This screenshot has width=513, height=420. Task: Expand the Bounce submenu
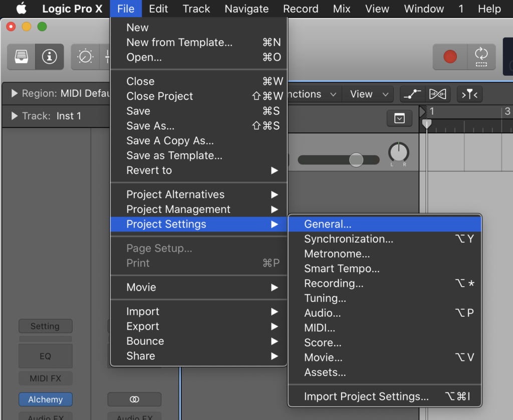tap(199, 341)
